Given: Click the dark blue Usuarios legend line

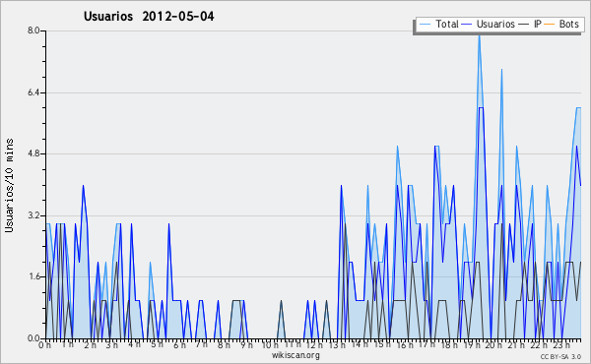Looking at the screenshot, I should (x=467, y=25).
